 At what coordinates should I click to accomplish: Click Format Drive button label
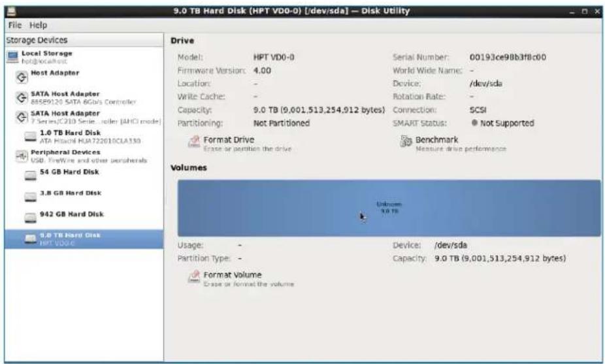point(229,140)
